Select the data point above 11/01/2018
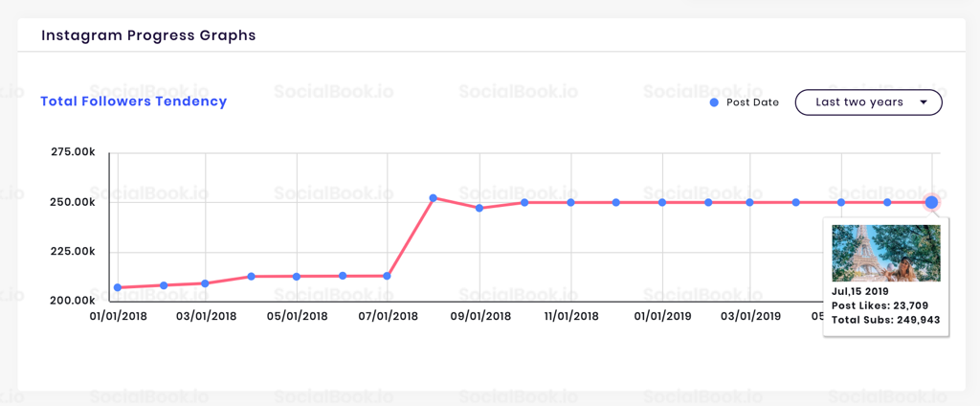The width and height of the screenshot is (980, 406). pyautogui.click(x=570, y=202)
